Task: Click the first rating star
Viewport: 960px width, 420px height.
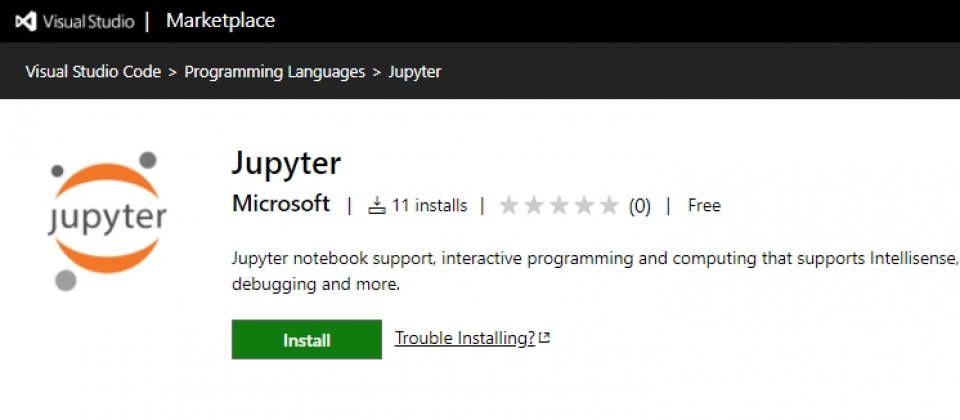Action: pyautogui.click(x=509, y=205)
